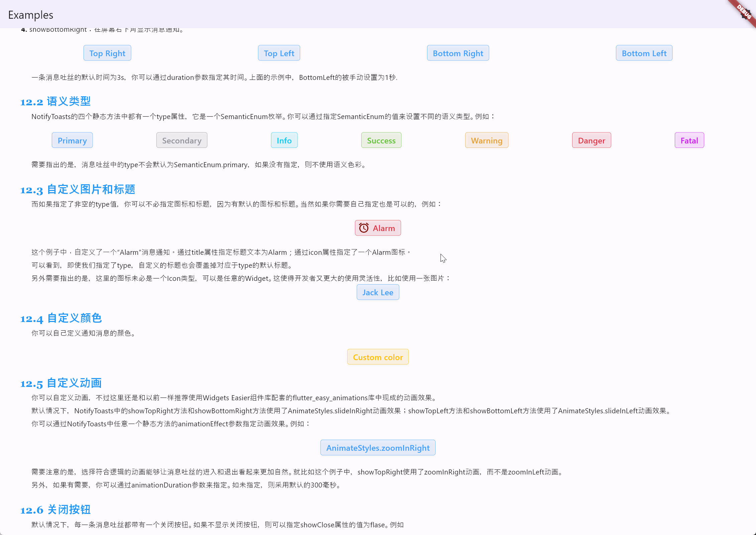
Task: Display the Info toast
Action: pyautogui.click(x=284, y=140)
